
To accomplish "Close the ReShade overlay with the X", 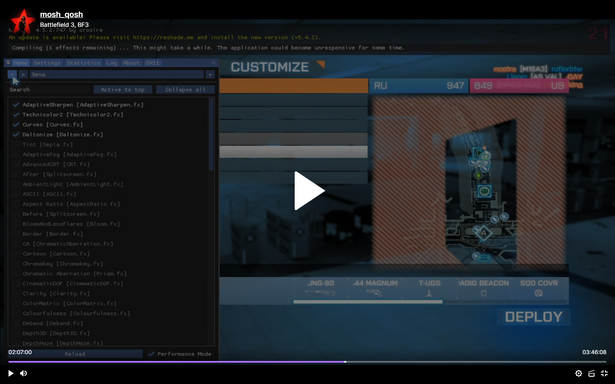I will click(x=213, y=63).
